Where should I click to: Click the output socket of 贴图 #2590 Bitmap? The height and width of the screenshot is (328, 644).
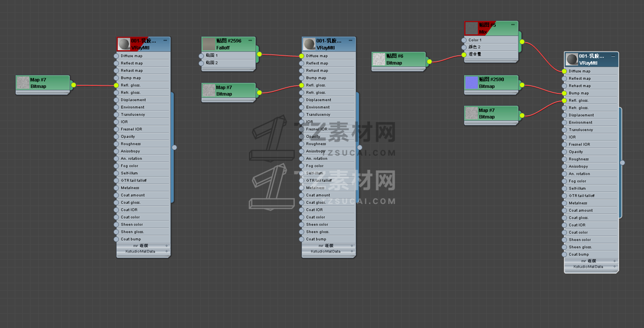tap(522, 85)
